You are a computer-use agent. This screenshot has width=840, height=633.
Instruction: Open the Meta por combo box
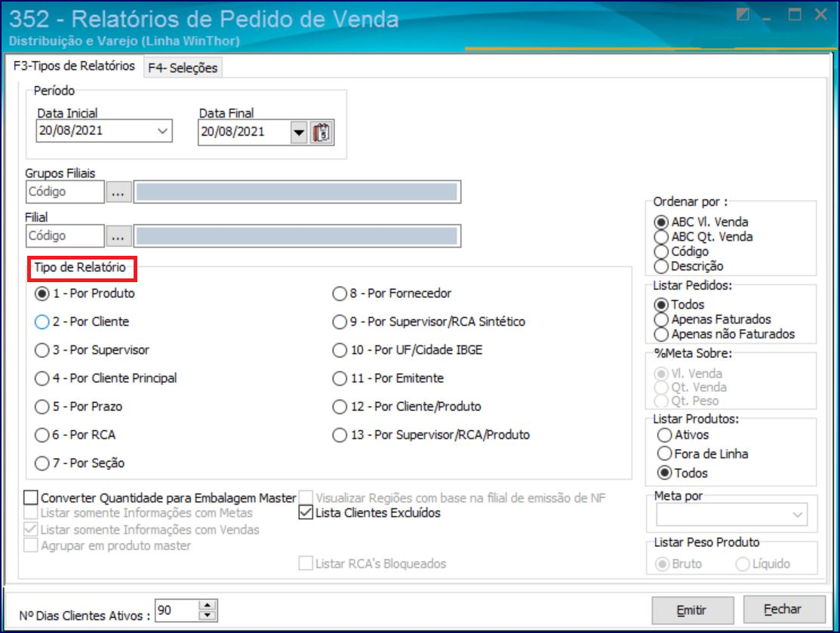coord(731,515)
